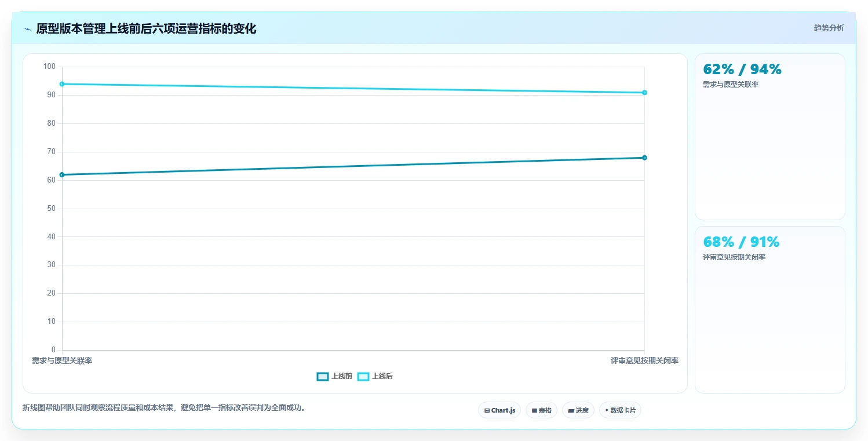868x441 pixels.
Task: Click the 上线后 data point at 评审意见按期关闭率
Action: click(x=644, y=93)
